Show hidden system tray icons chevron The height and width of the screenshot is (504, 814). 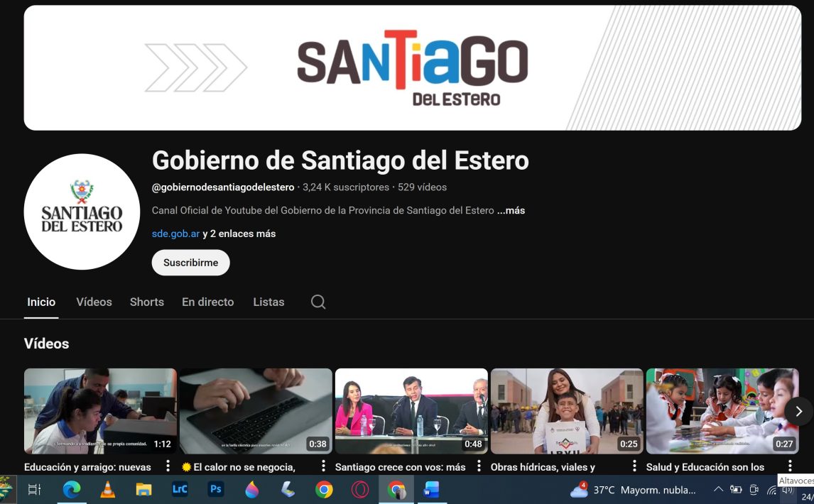tap(718, 490)
